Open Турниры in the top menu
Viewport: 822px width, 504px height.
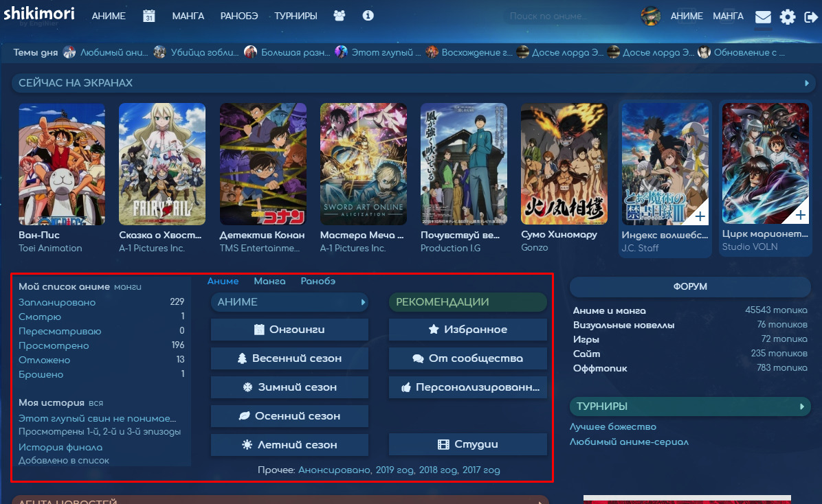(296, 16)
